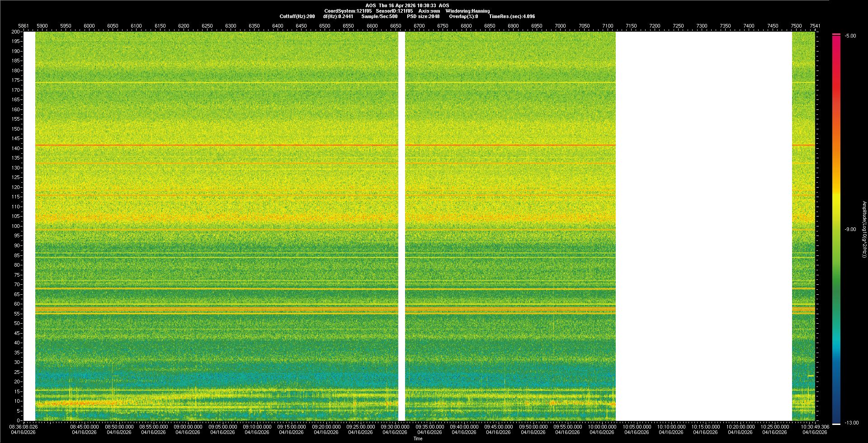
Task: Click the top red marker of the colorbar
Action: coord(836,34)
